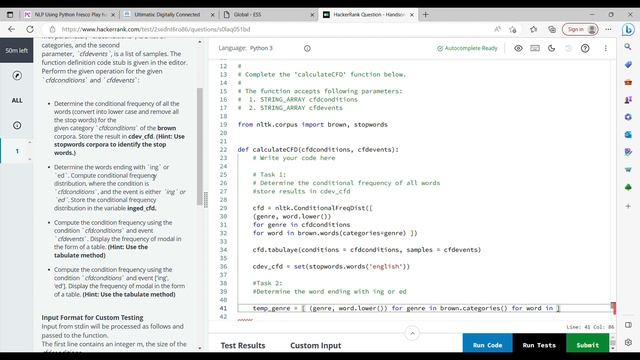Open the keyboard shortcuts icon in editor toolbar

pyautogui.click(x=535, y=48)
